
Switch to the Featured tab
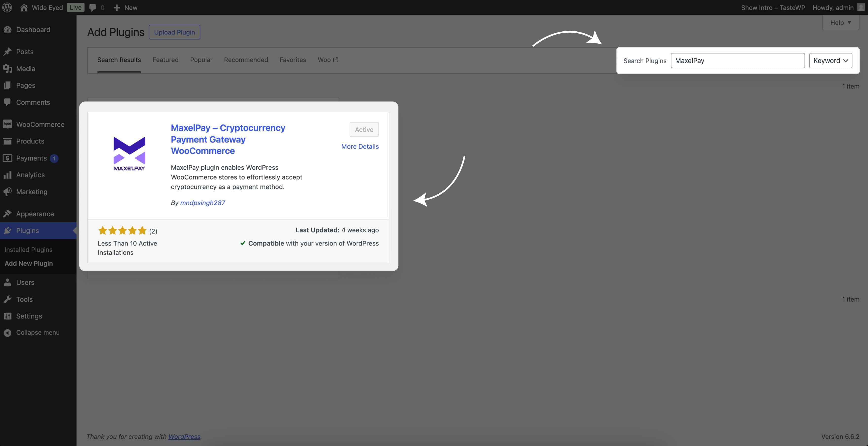click(165, 60)
